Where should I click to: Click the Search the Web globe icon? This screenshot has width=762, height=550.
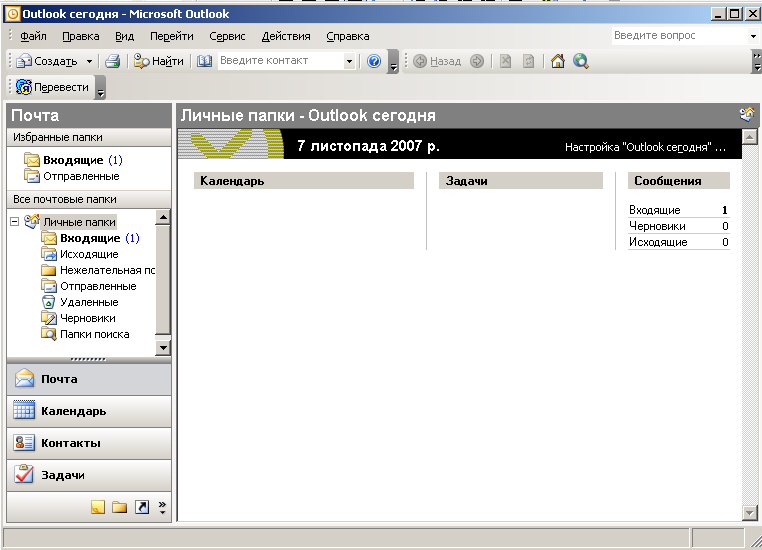[581, 61]
